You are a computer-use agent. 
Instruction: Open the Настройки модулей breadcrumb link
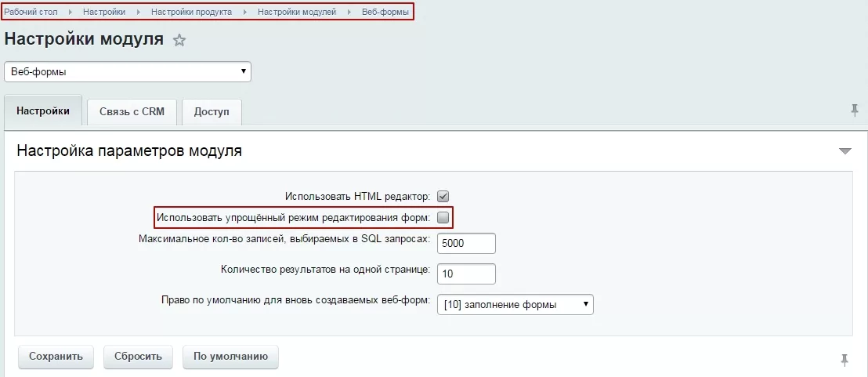click(x=297, y=12)
